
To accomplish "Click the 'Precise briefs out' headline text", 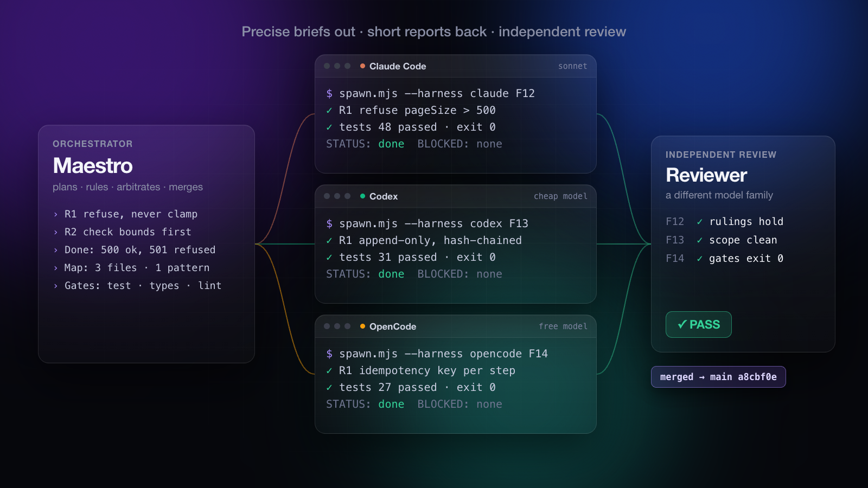I will coord(298,32).
